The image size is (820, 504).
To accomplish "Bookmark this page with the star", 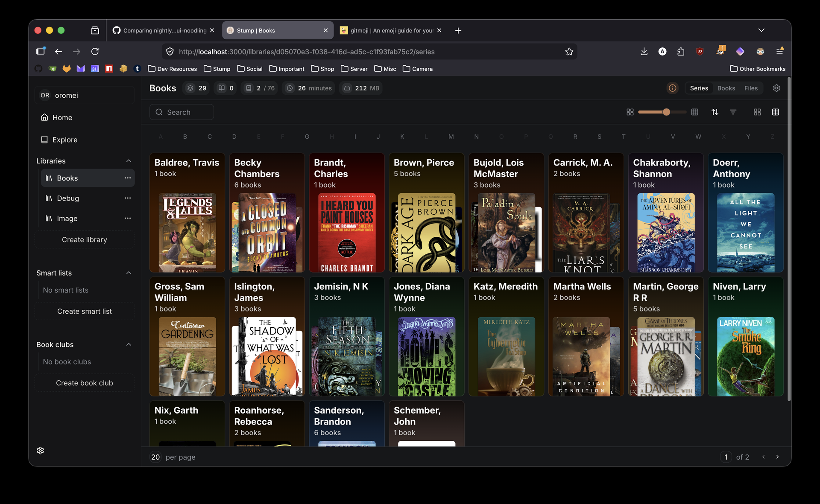I will [x=569, y=52].
